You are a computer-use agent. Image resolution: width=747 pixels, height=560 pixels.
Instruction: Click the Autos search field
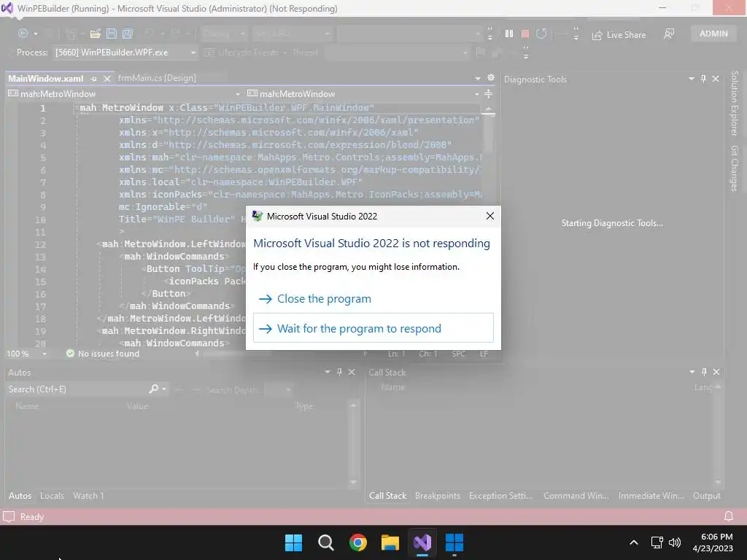pyautogui.click(x=77, y=389)
